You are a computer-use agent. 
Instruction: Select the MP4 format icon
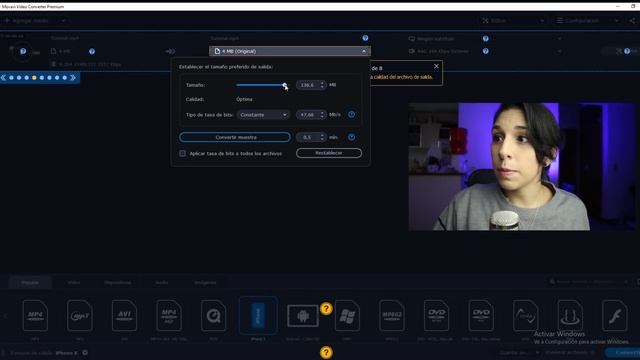click(35, 316)
